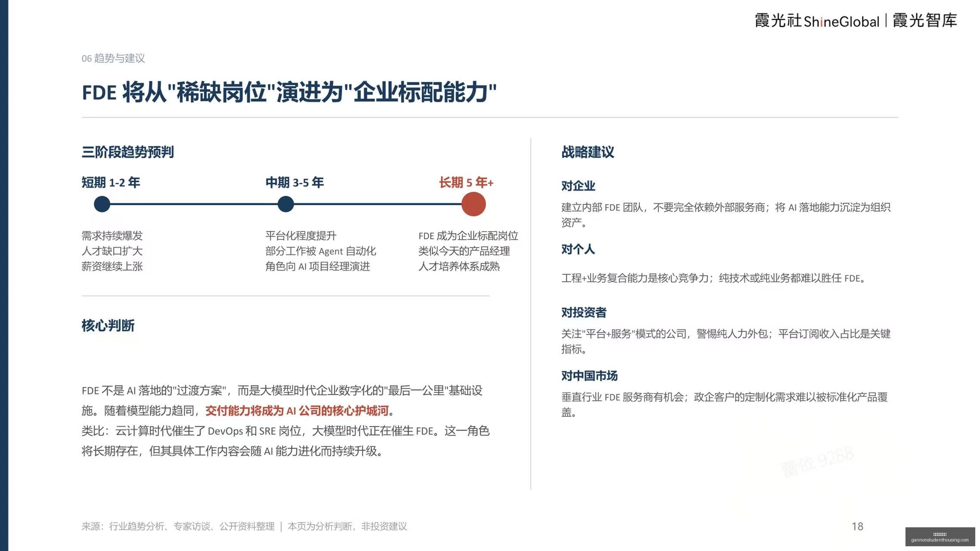The height and width of the screenshot is (551, 980).
Task: Click the slide title FDE 将从"稀缺岗位"演进为"企业标配能力"
Action: point(289,92)
